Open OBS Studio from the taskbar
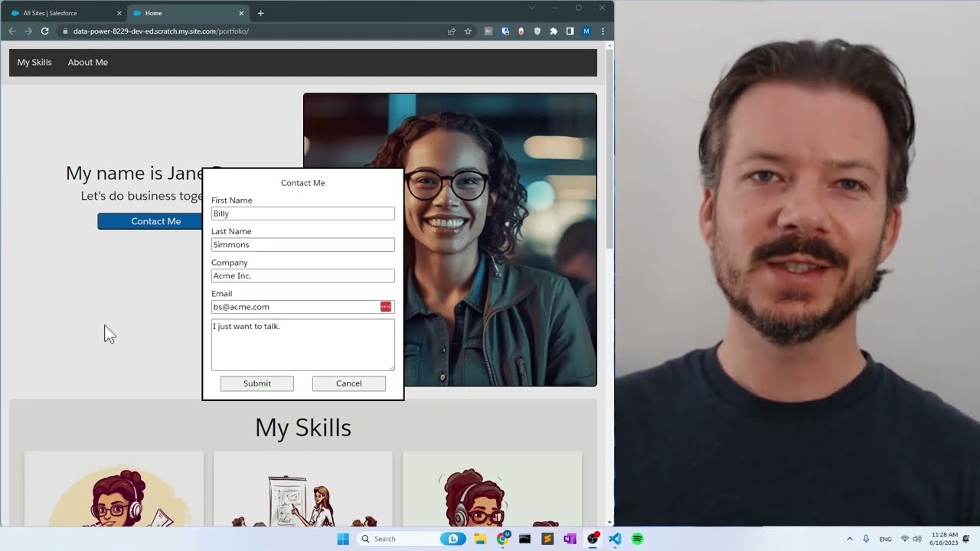980x551 pixels. pos(593,539)
